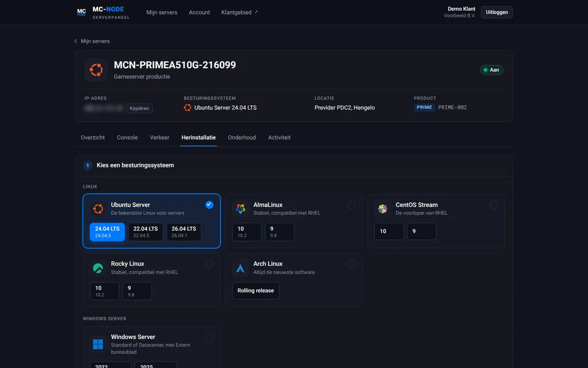Viewport: 588px width, 368px height.
Task: Choose Ubuntu version 26.04 LTS
Action: click(x=184, y=232)
